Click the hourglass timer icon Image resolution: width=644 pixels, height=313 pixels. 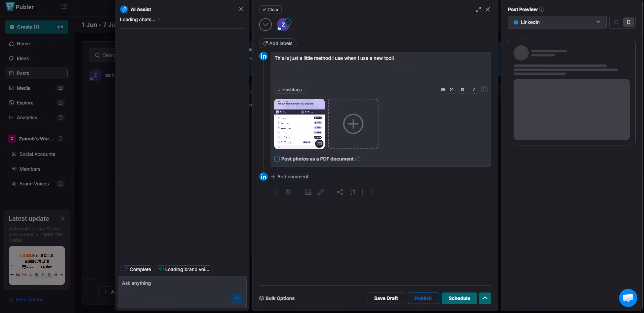pyautogui.click(x=372, y=192)
